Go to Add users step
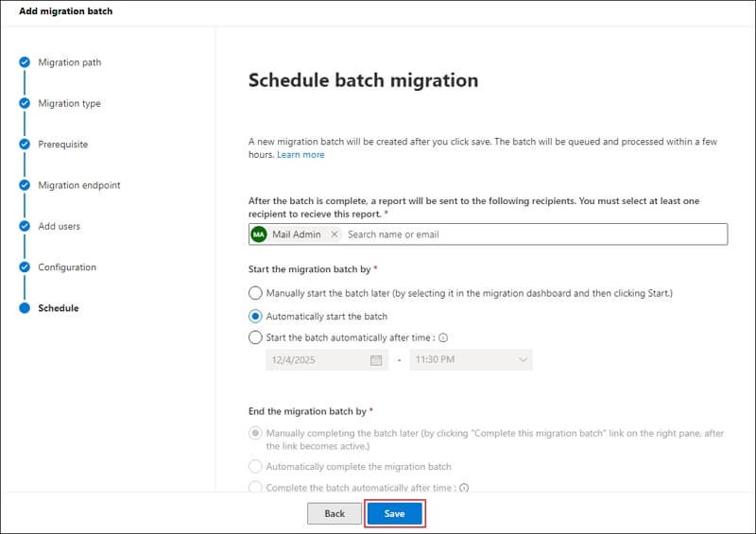The image size is (756, 534). 59,226
